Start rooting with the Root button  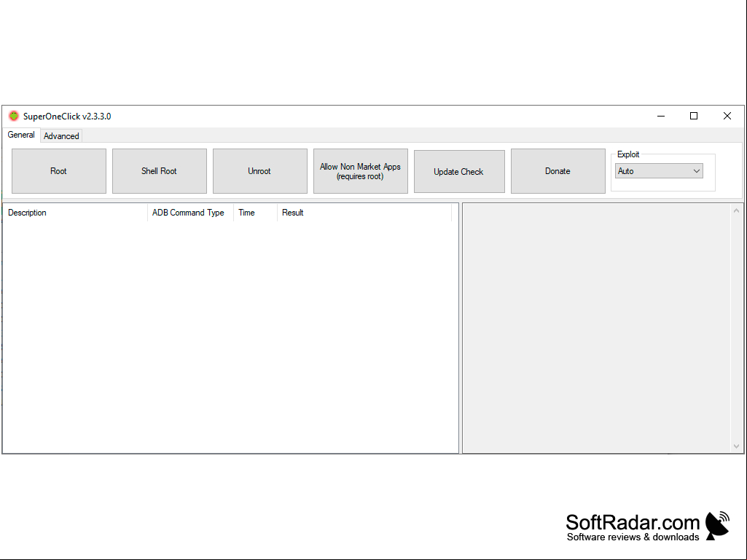(59, 171)
